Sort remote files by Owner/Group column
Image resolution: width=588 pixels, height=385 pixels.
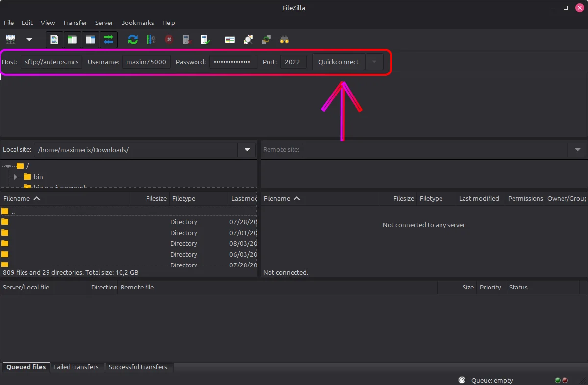566,198
